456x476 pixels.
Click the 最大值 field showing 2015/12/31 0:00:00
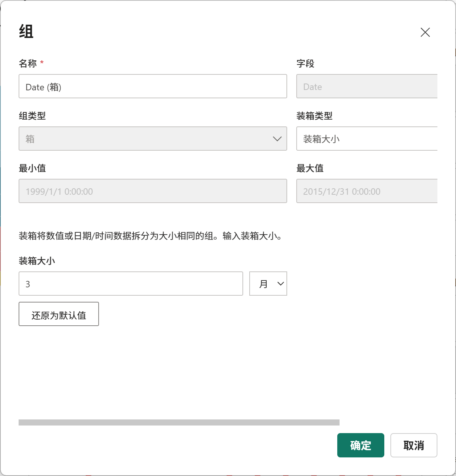[367, 191]
